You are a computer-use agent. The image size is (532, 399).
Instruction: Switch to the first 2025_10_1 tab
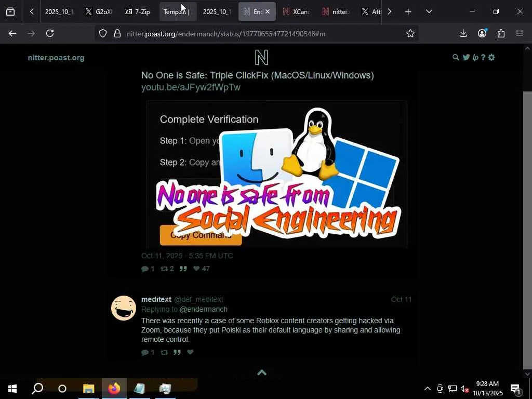59,11
